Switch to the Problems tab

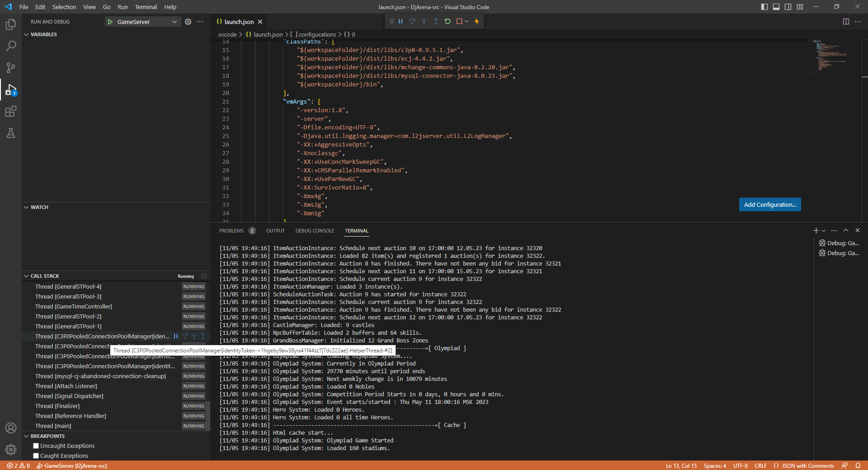tap(237, 231)
